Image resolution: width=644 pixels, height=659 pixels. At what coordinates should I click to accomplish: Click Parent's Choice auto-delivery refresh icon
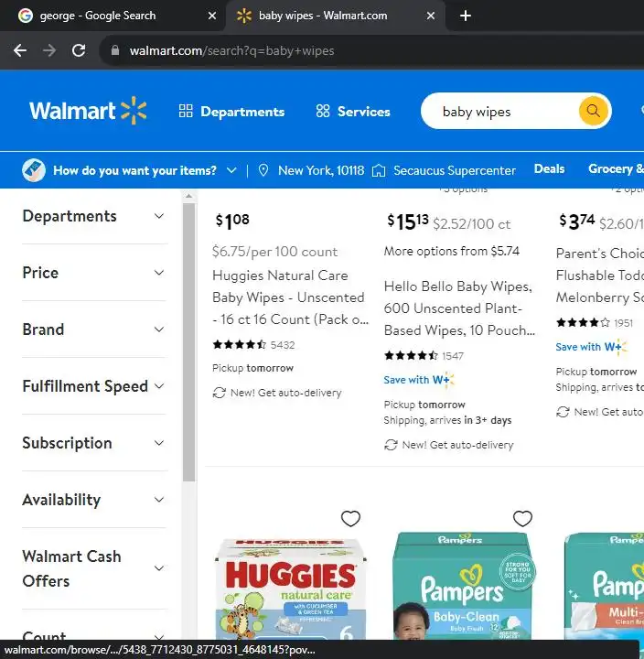[x=563, y=412]
